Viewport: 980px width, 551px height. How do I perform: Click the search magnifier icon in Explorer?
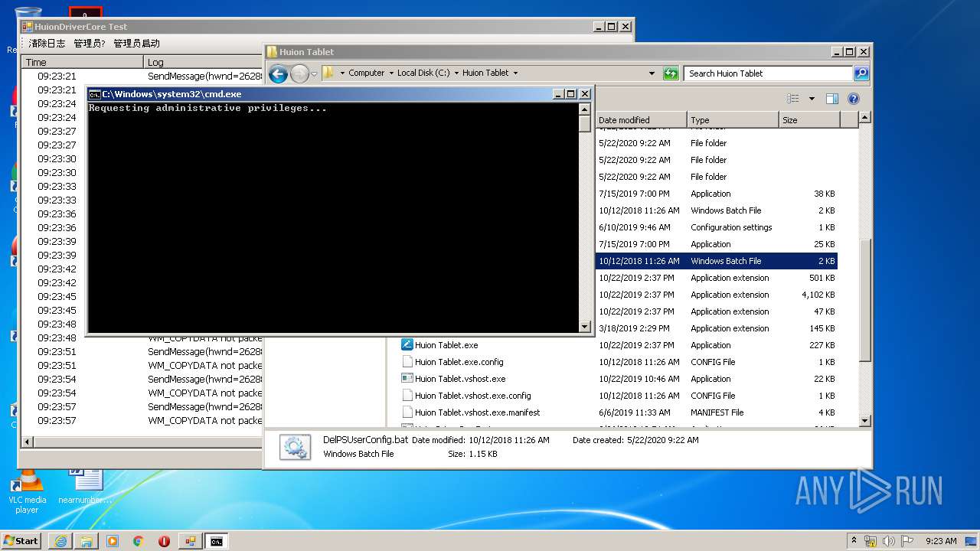click(861, 73)
